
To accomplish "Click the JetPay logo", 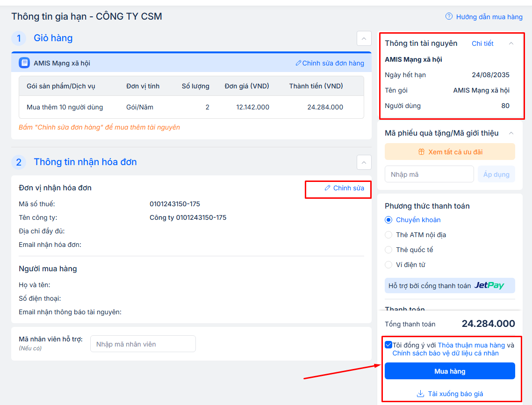I will coord(489,285).
